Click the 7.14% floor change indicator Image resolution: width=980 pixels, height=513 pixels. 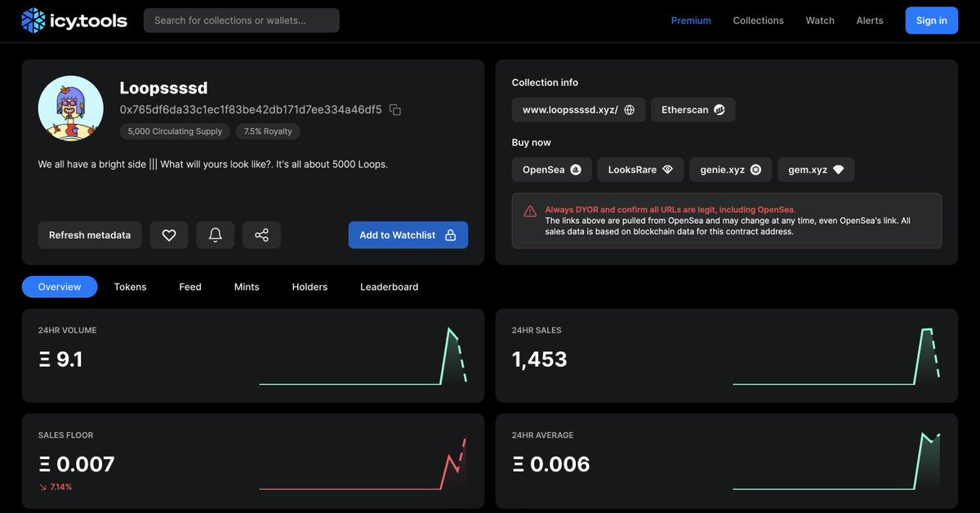coord(56,487)
